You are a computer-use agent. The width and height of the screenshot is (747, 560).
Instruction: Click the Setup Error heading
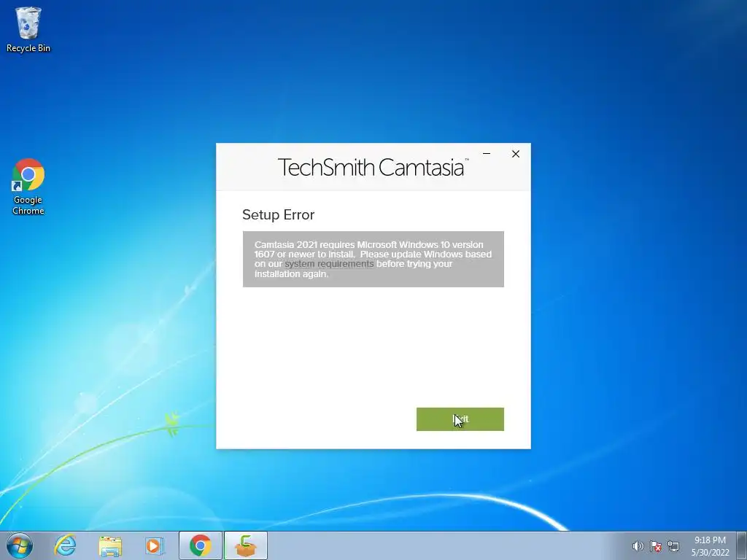pyautogui.click(x=278, y=215)
